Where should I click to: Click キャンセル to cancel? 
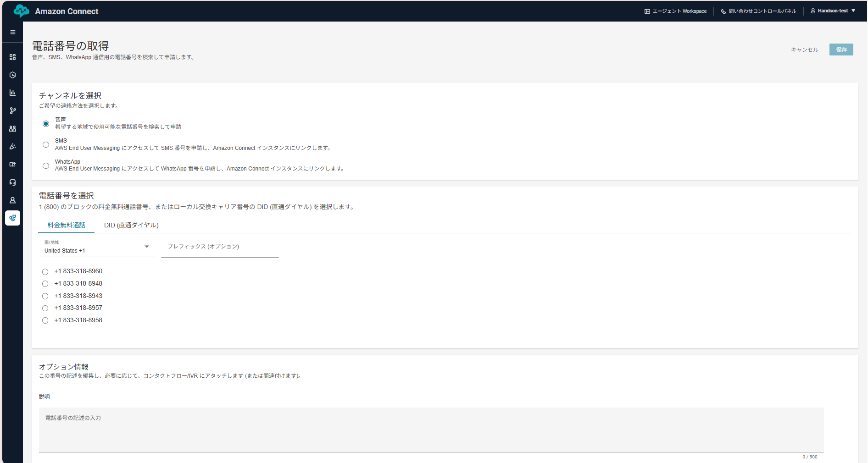click(804, 50)
